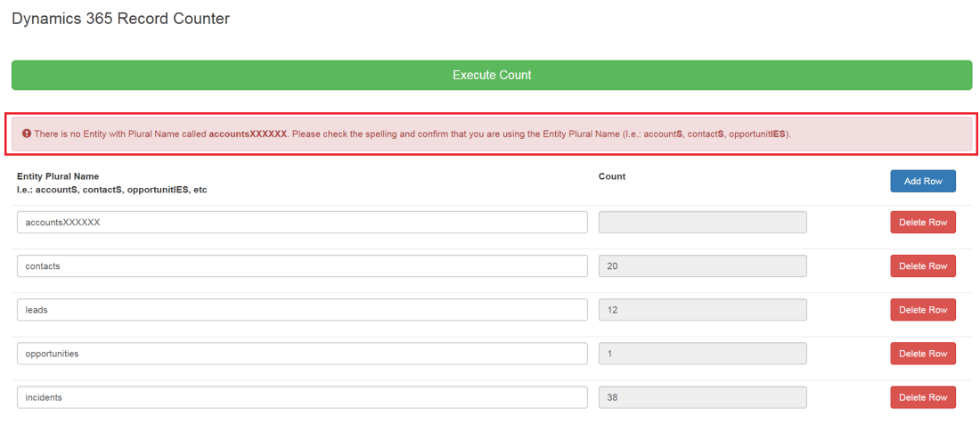The width and height of the screenshot is (980, 424).
Task: Click into the leads entity name field
Action: coord(302,309)
